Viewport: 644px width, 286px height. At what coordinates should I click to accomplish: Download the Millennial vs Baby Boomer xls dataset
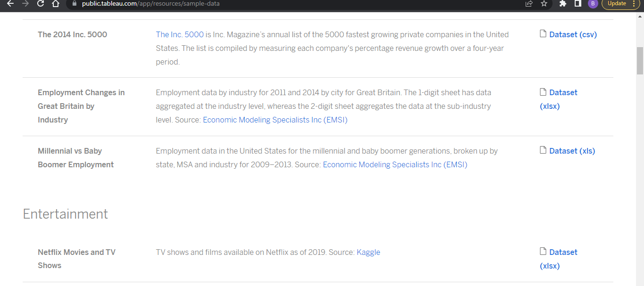(572, 151)
